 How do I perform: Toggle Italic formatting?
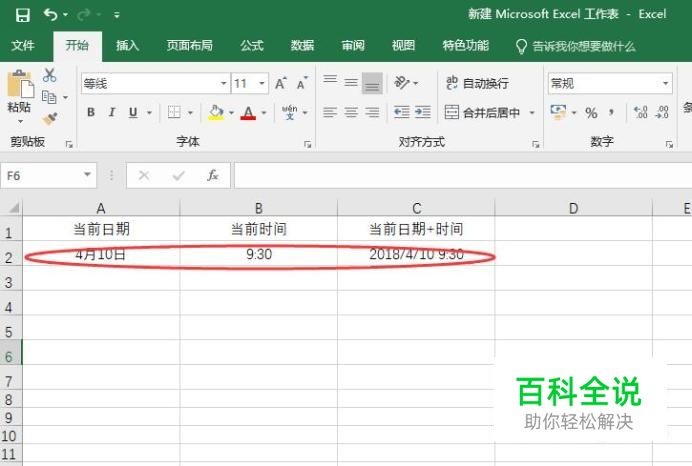click(x=112, y=113)
